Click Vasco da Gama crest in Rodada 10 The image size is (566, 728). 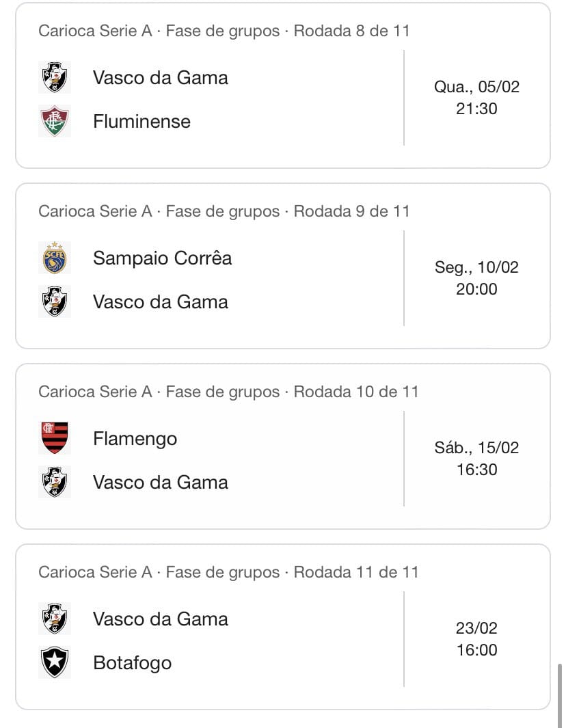[x=55, y=482]
